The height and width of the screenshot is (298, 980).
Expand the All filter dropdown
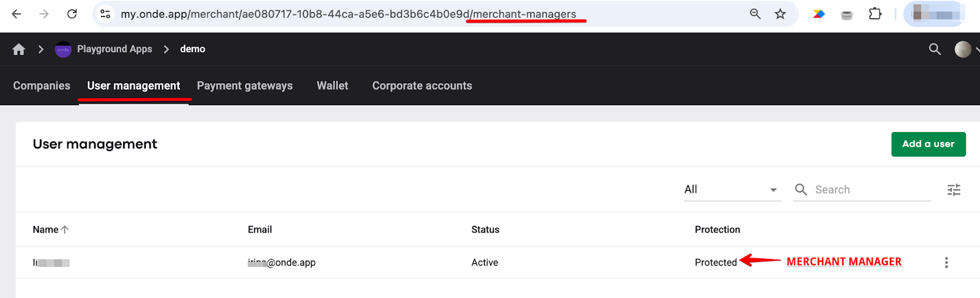(x=732, y=190)
